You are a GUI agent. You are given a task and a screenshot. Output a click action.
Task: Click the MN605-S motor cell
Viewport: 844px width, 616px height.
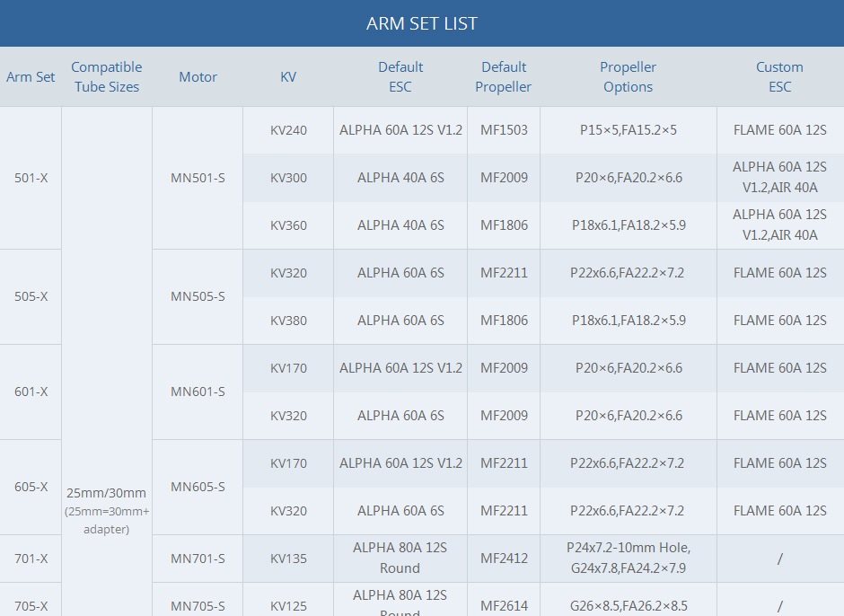pyautogui.click(x=198, y=488)
